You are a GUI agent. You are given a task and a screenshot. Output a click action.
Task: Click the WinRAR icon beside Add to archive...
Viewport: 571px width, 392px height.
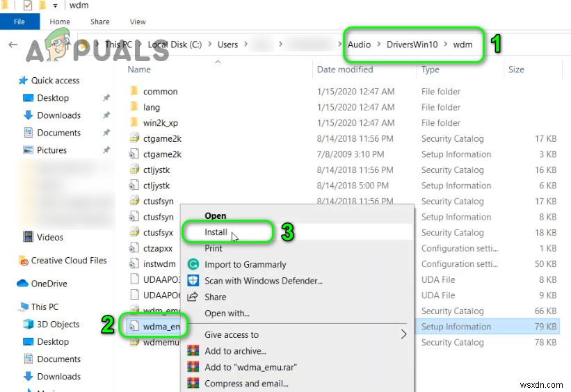click(193, 351)
